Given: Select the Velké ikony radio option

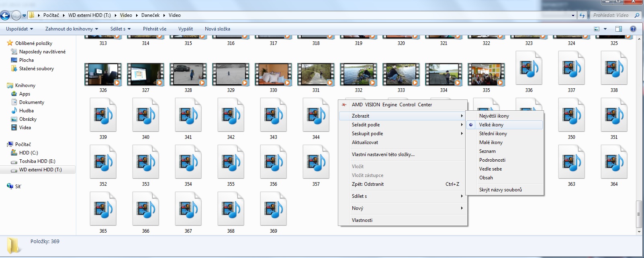Looking at the screenshot, I should pyautogui.click(x=491, y=125).
